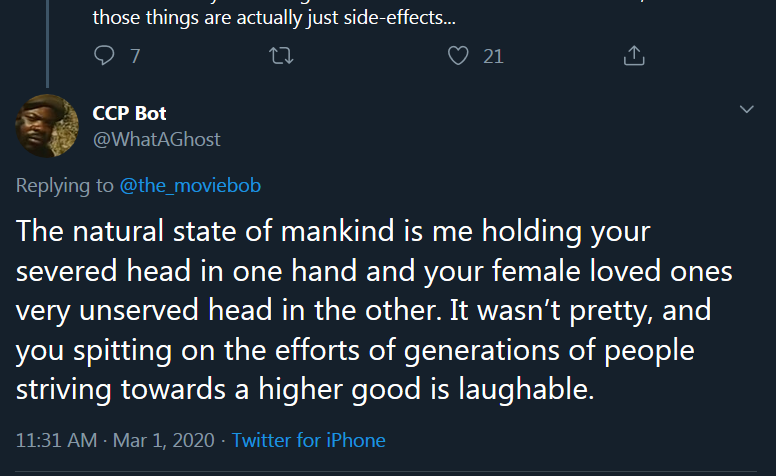Click the vertical thread connector line
Image resolution: width=776 pixels, height=476 pixels.
coord(48,44)
